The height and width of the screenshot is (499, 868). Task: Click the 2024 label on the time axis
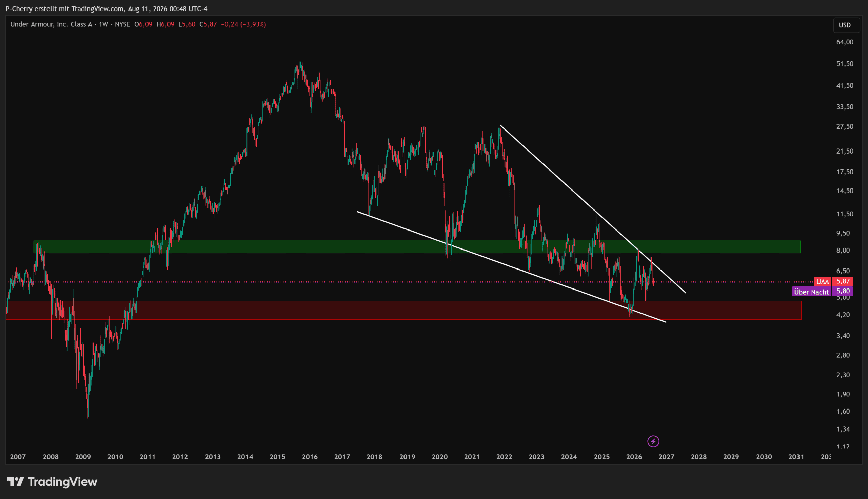click(x=569, y=457)
